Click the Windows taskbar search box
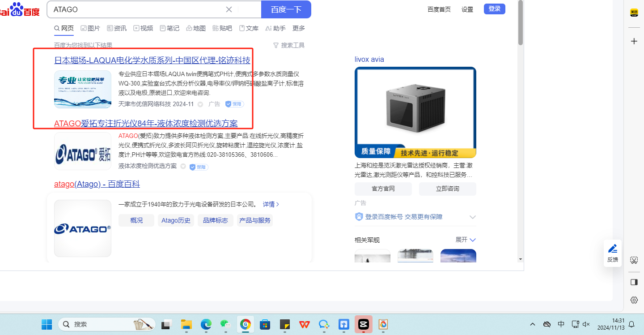Screen dimensions: 644x335 pos(107,324)
